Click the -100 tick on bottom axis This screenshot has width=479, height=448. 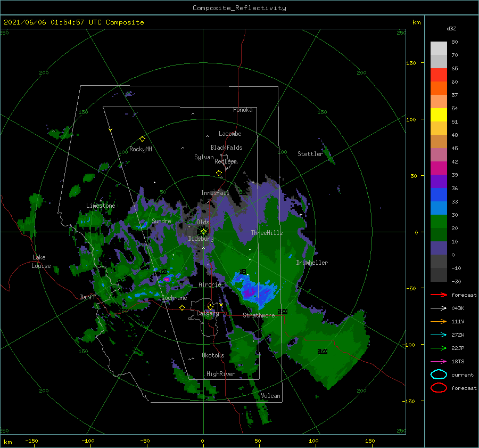[x=88, y=441]
